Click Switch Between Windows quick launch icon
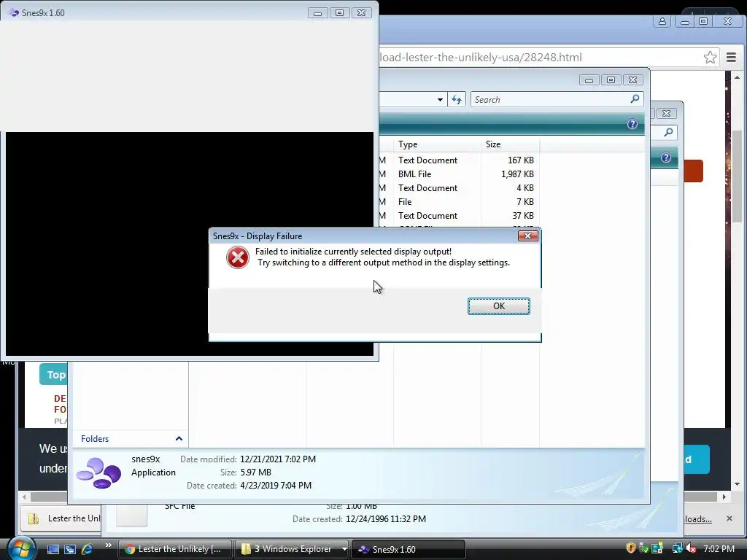This screenshot has height=560, width=747. (70, 549)
